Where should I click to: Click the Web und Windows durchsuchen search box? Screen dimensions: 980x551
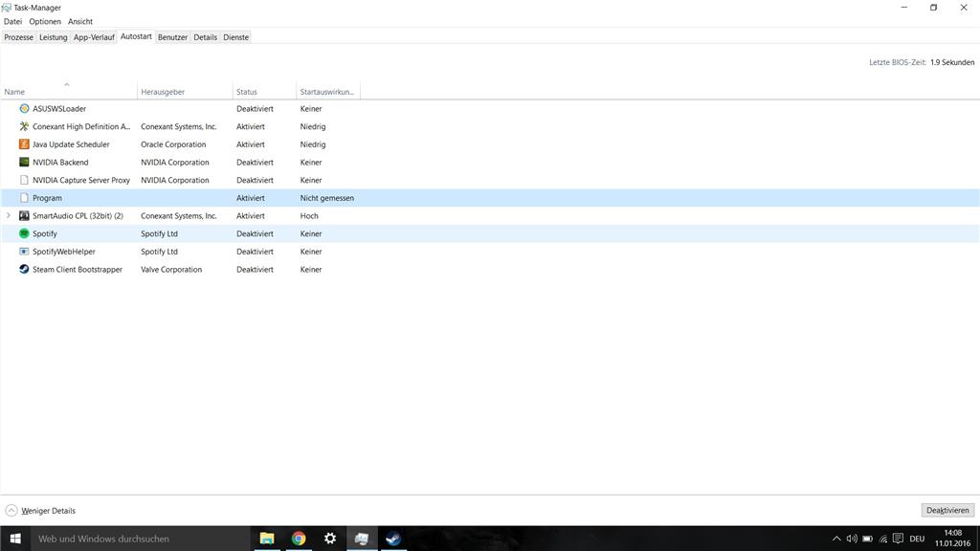(140, 539)
